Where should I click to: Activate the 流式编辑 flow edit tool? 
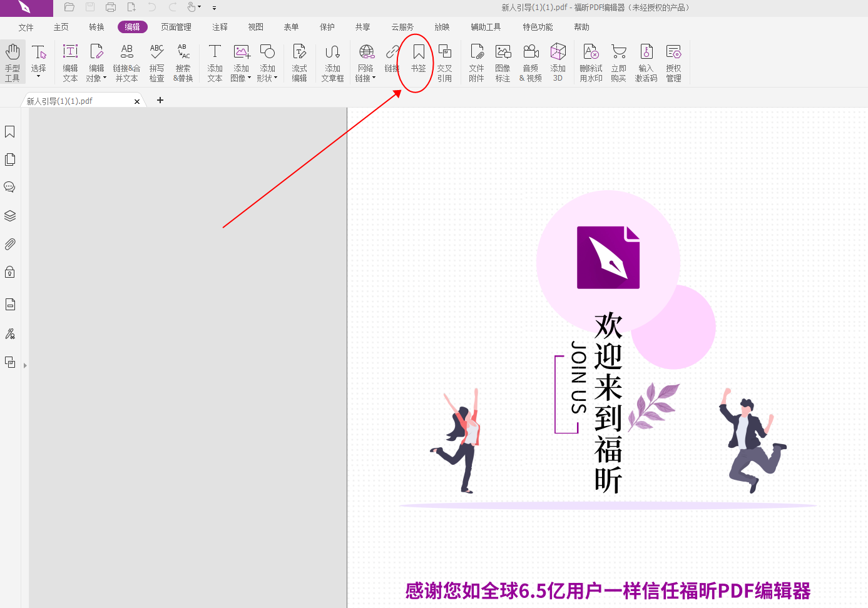coord(299,62)
